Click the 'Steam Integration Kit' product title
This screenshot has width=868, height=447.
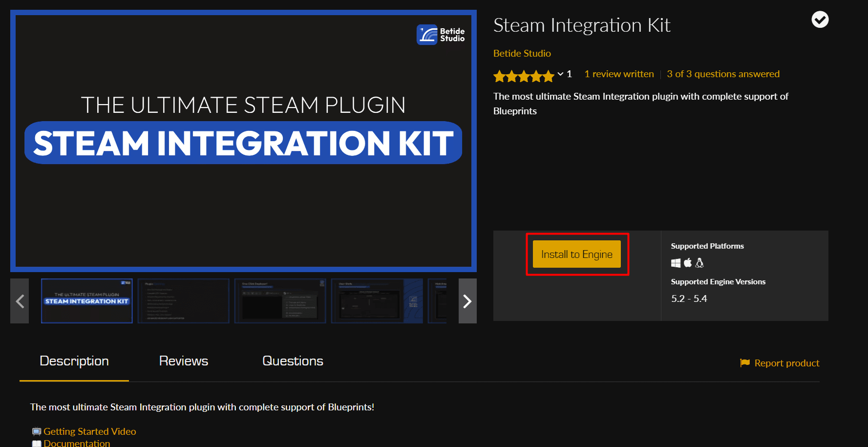tap(582, 25)
